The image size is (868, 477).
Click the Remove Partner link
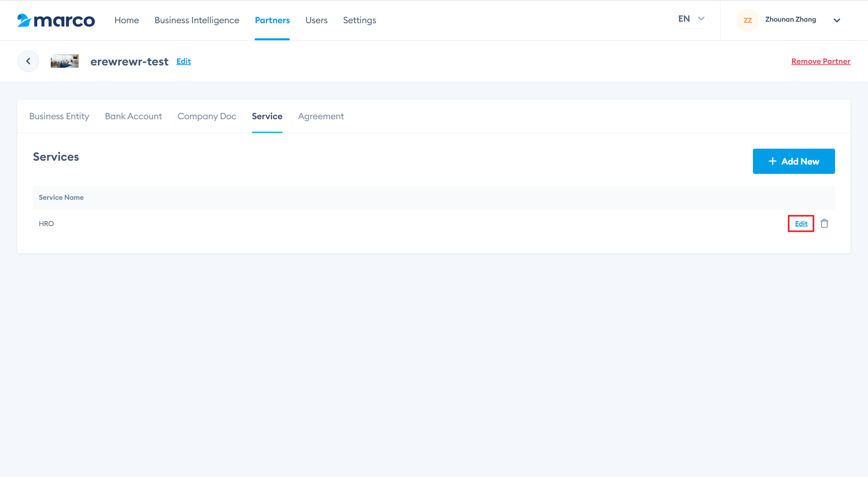(821, 61)
